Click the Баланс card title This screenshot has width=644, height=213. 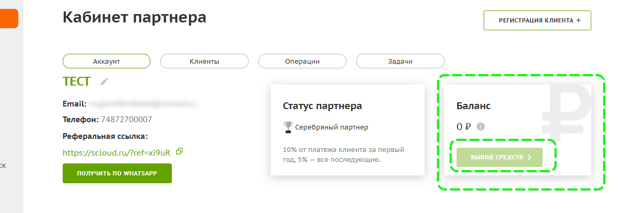[x=473, y=106]
